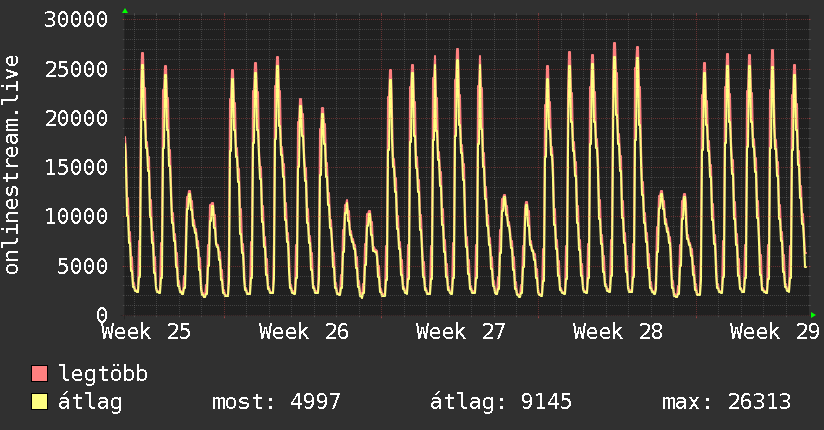This screenshot has height=430, width=824.
Task: Select the legtöbb legend label
Action: point(103,374)
